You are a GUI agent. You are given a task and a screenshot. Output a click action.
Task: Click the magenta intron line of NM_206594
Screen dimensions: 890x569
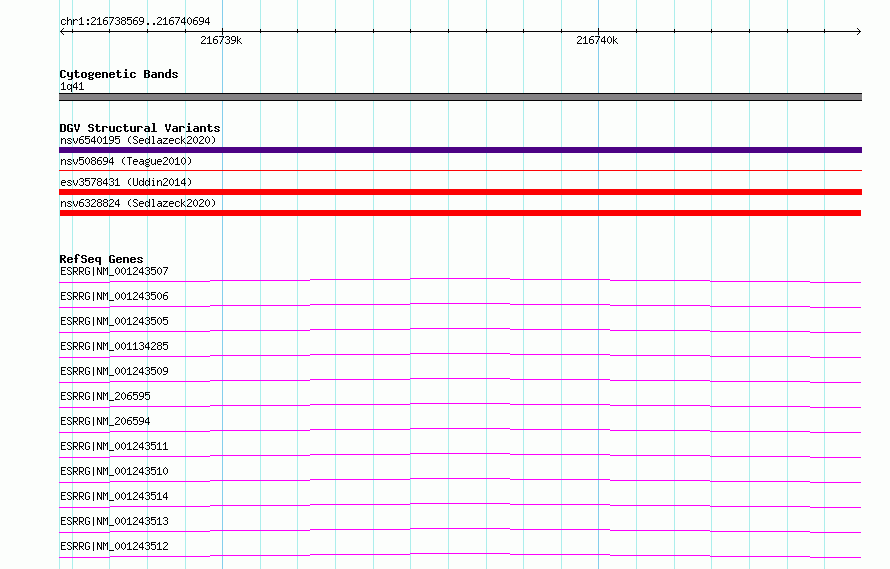460,430
